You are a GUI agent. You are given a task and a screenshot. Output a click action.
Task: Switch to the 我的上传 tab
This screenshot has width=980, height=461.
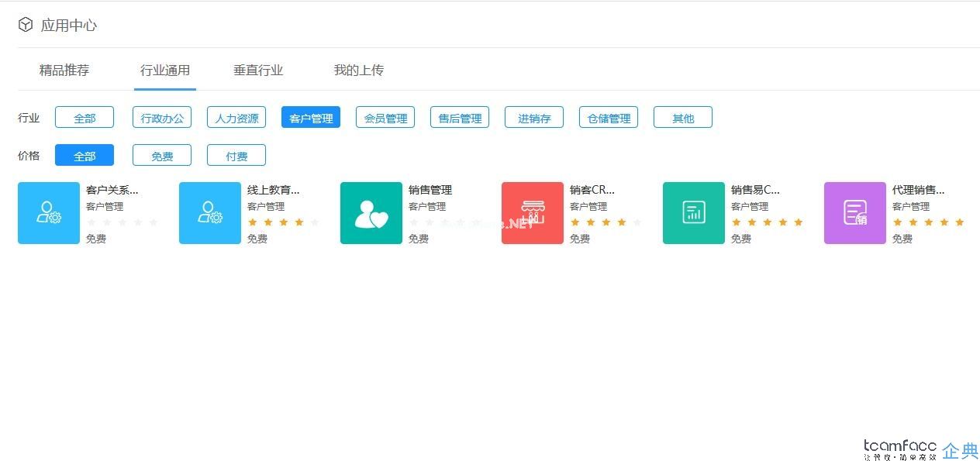pos(358,69)
